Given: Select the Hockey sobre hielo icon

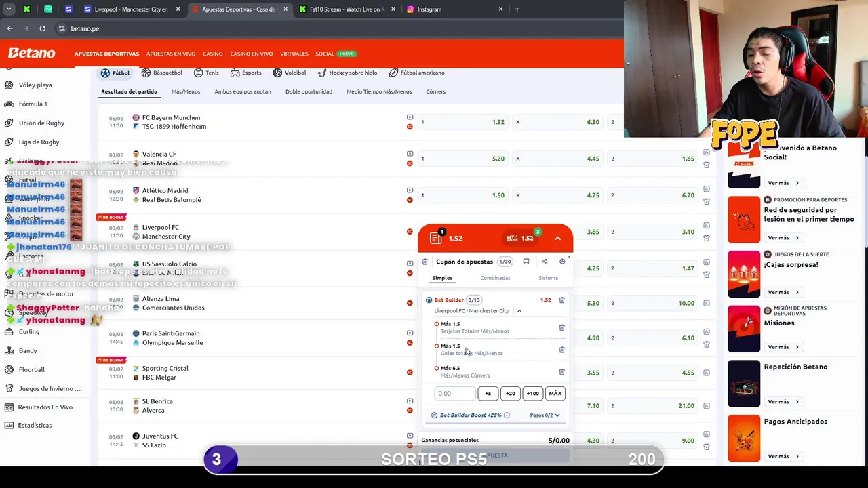Looking at the screenshot, I should tap(322, 73).
